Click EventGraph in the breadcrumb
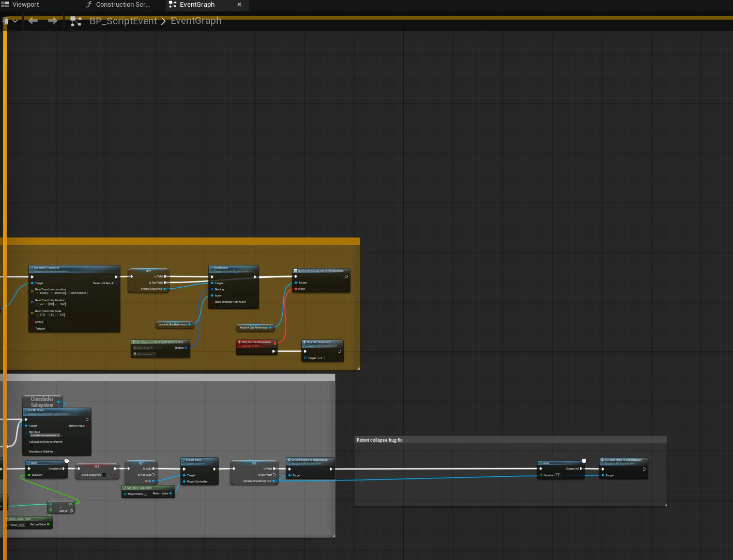 pyautogui.click(x=196, y=21)
